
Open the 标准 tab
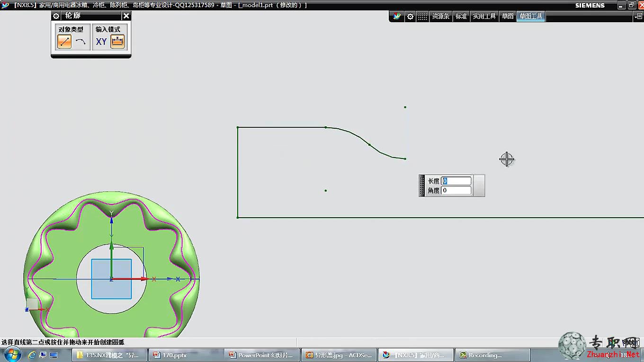point(461,16)
